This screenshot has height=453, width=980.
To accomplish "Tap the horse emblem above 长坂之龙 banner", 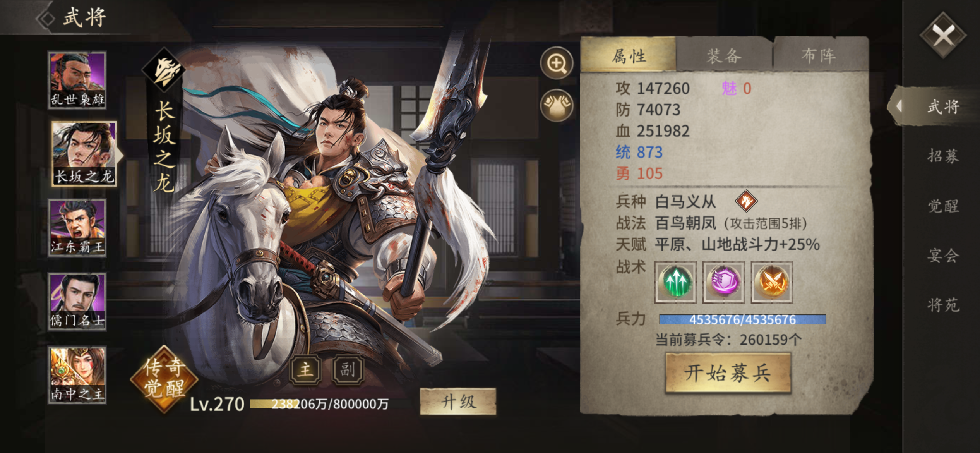I will click(164, 70).
